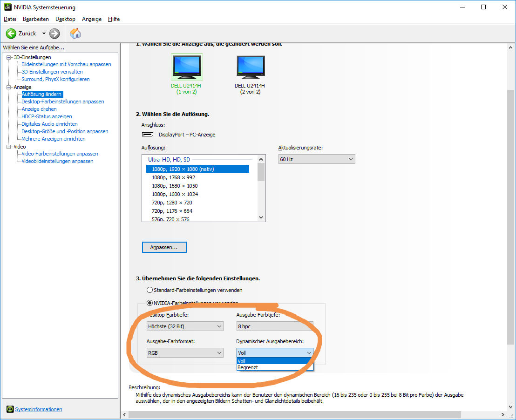The image size is (516, 420).
Task: Select resolution 720p, 1176 × 664
Action: coord(197,211)
